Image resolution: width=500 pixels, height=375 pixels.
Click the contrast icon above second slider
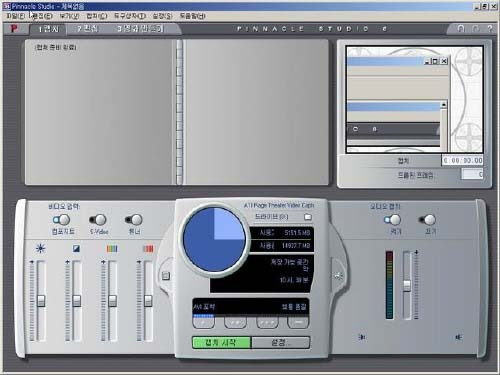point(76,248)
